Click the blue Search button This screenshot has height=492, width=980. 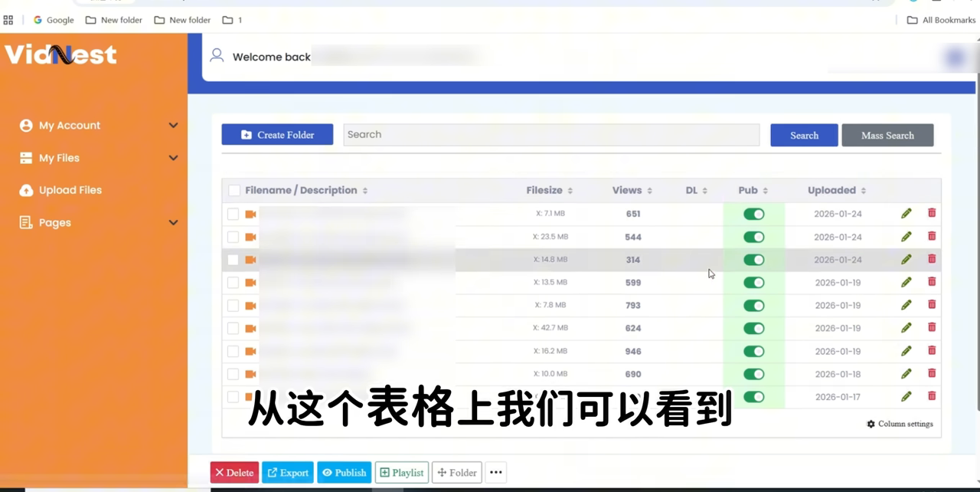(x=804, y=135)
